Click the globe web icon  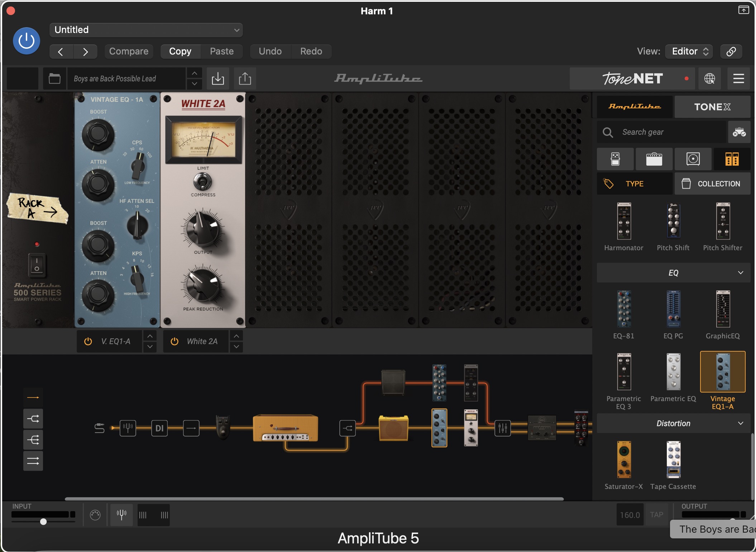(x=709, y=78)
